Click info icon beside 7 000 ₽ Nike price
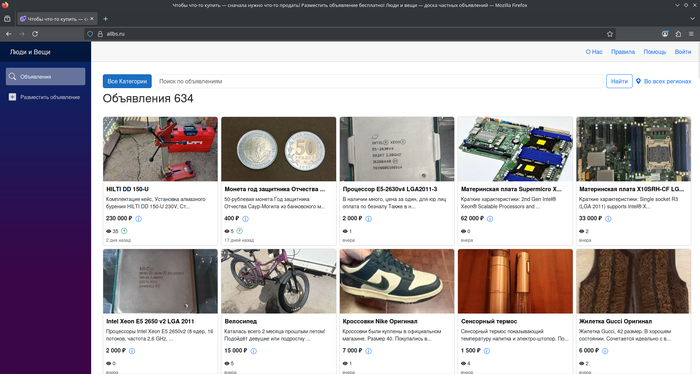Viewport: 700px width, 374px height. coord(368,351)
